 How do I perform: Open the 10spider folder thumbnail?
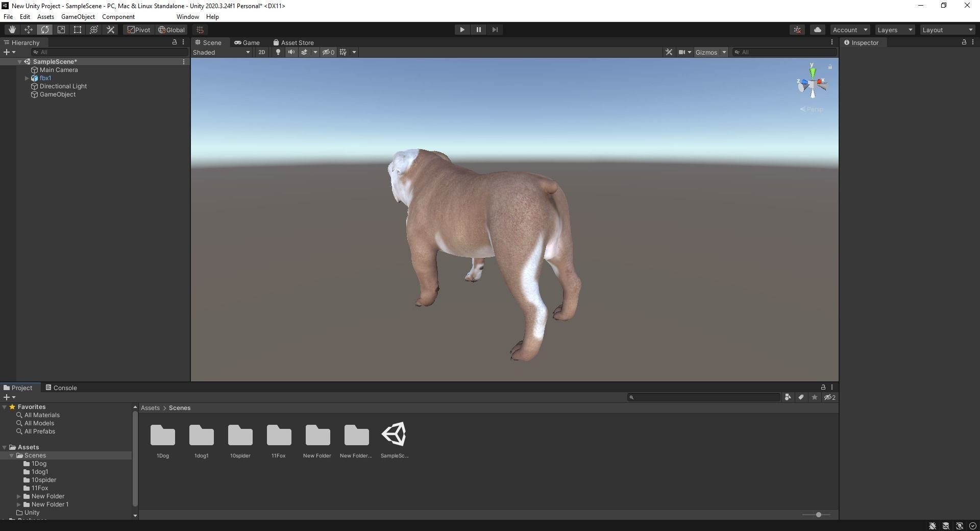click(x=240, y=435)
